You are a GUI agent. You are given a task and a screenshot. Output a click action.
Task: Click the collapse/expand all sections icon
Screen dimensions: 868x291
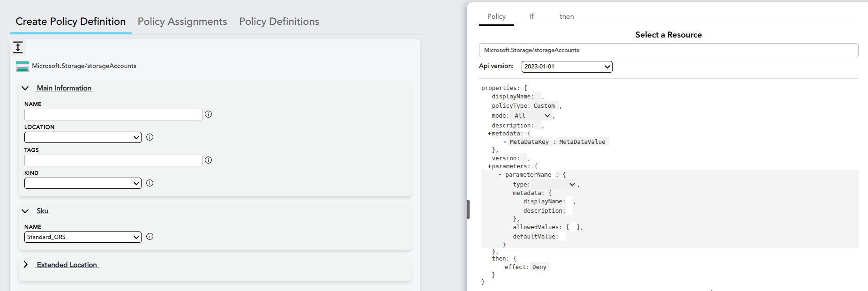coord(18,47)
